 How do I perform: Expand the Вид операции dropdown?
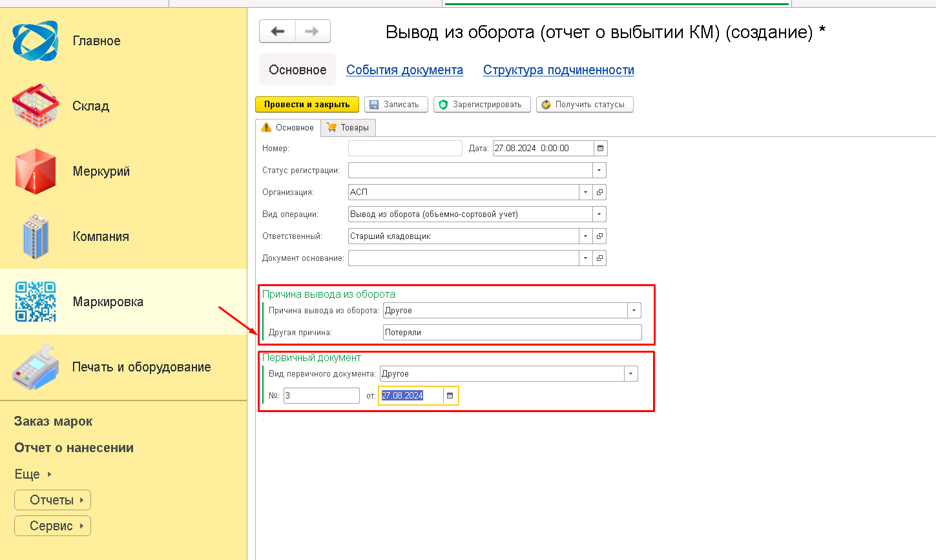click(x=599, y=214)
